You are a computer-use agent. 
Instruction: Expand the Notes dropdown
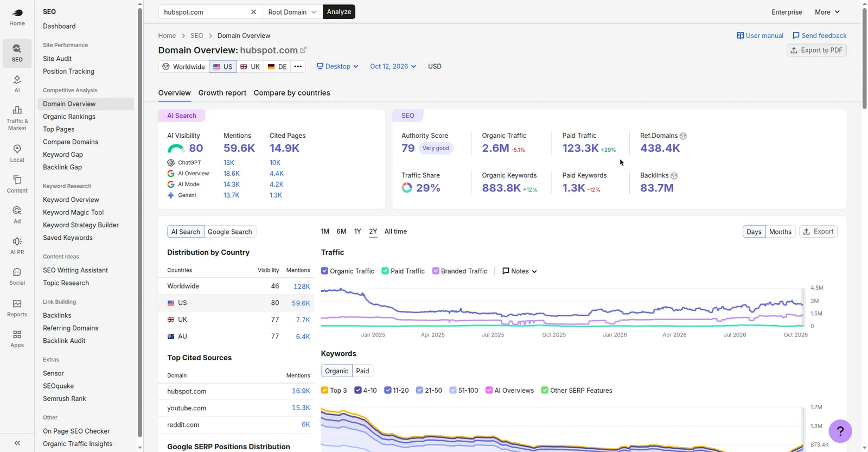pyautogui.click(x=520, y=271)
